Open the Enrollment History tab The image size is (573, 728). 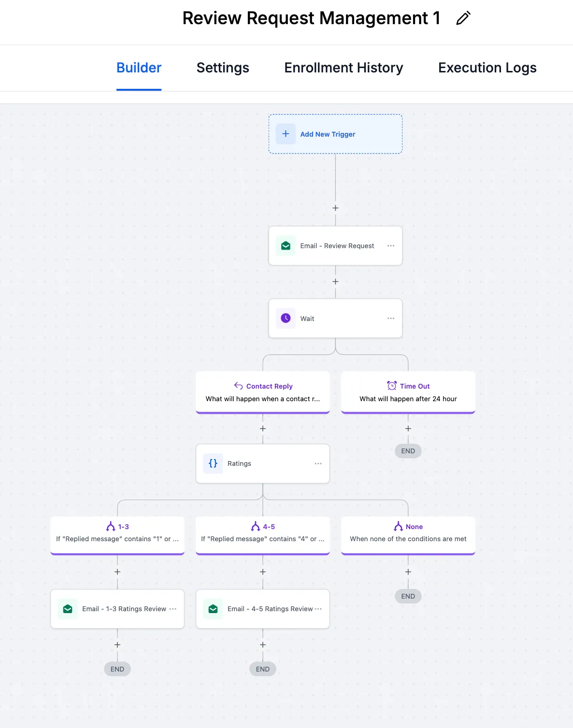point(344,68)
